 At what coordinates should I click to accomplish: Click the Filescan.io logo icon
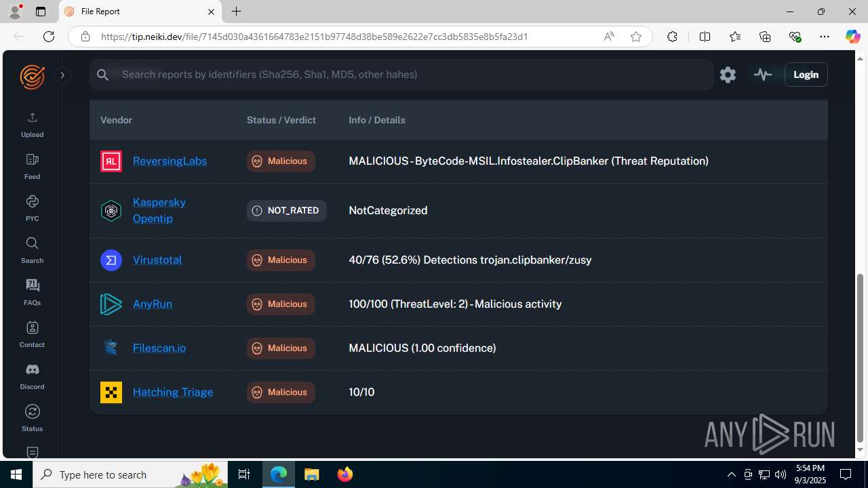(x=111, y=348)
